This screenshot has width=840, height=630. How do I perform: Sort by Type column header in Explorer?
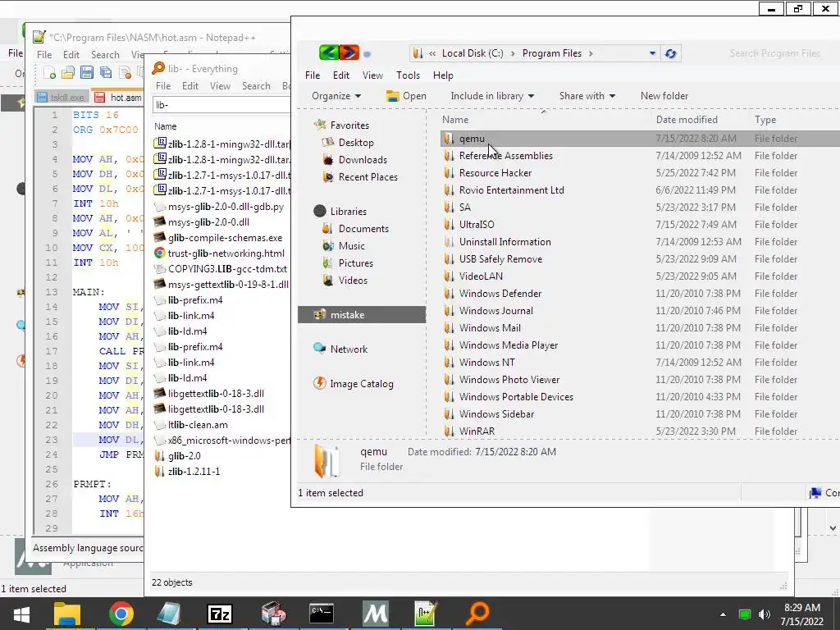[765, 120]
